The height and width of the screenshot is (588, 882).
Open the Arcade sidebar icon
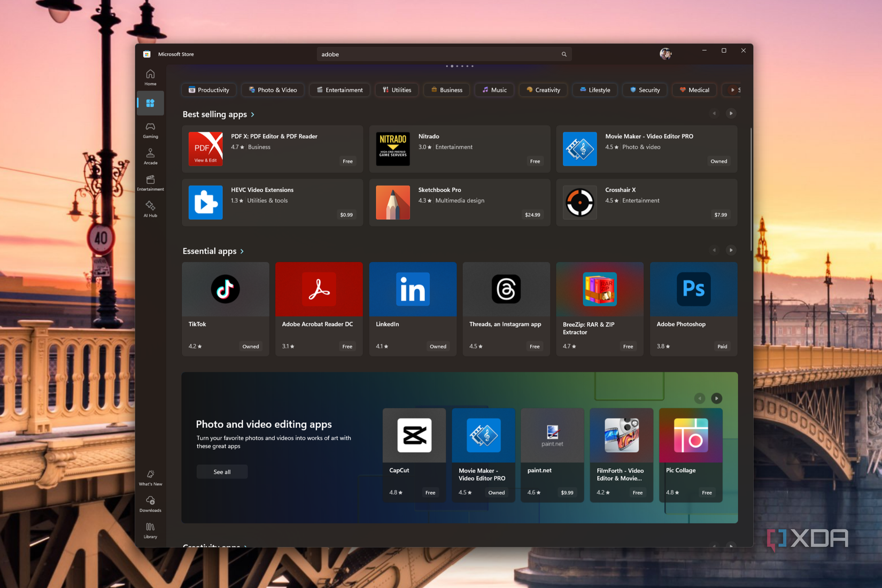pos(150,155)
